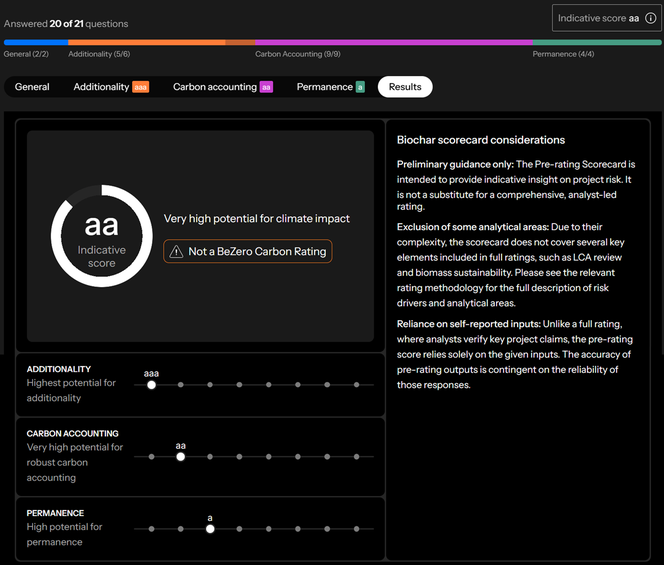Open the General tab

point(32,87)
